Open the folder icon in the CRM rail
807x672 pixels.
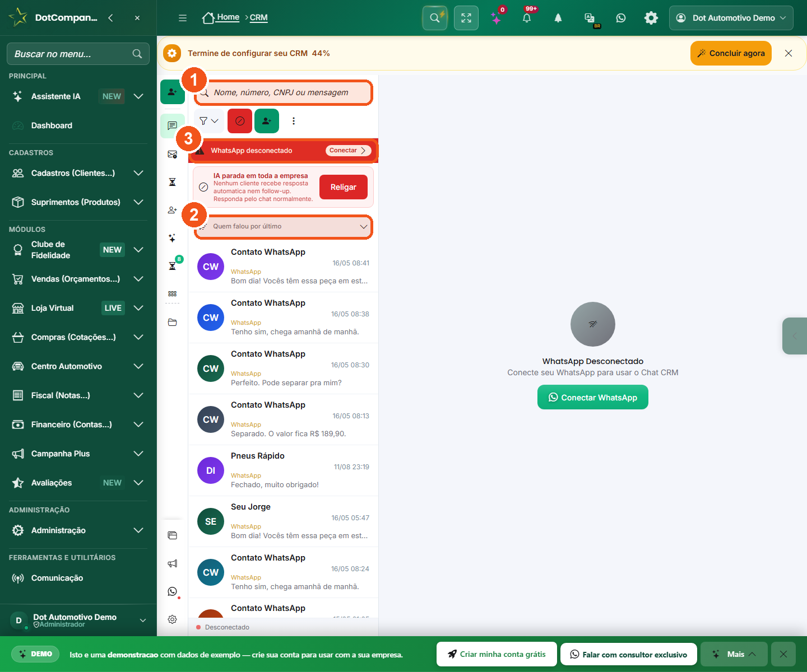pyautogui.click(x=172, y=323)
